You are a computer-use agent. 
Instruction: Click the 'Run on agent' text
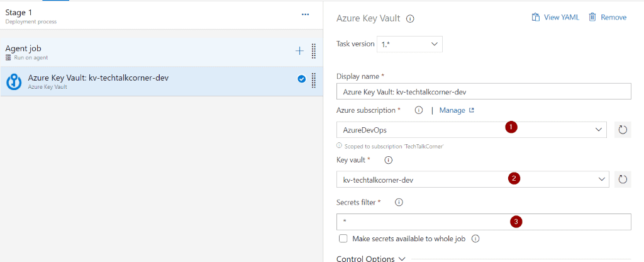[31, 57]
